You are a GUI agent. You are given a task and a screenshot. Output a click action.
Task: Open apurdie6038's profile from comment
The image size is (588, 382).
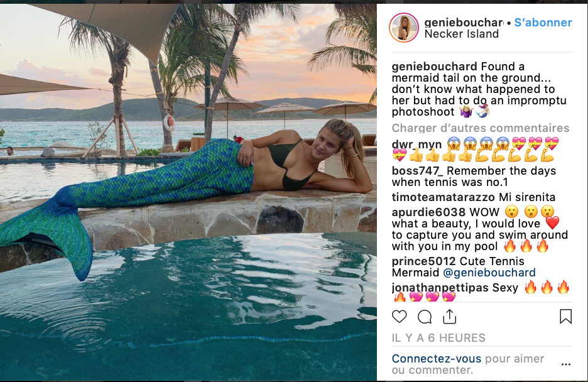(x=428, y=212)
